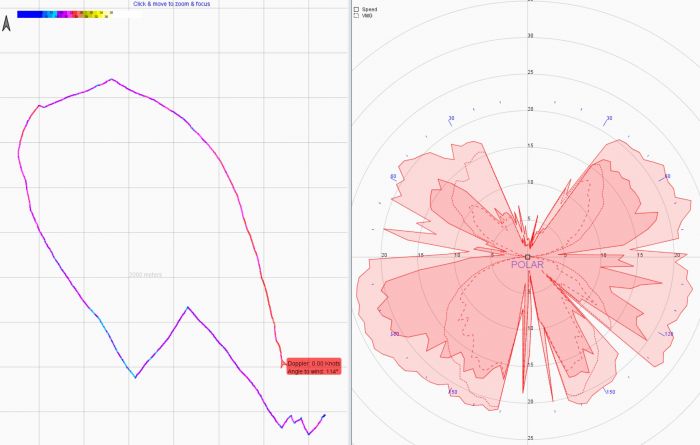The image size is (700, 445).
Task: Click the vertical divider between the panels
Action: pyautogui.click(x=350, y=222)
